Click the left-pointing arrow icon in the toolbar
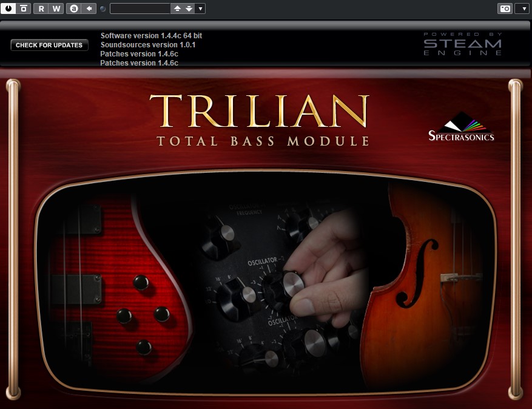532x409 pixels. pyautogui.click(x=89, y=8)
